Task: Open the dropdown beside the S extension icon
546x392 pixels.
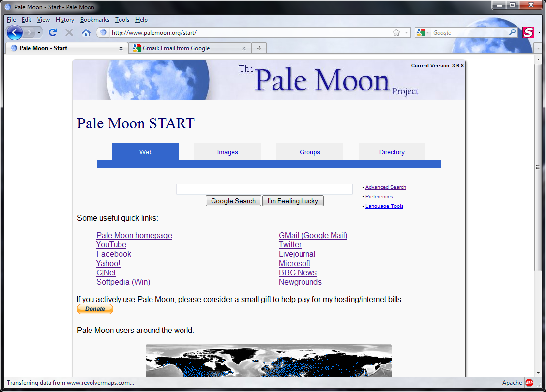Action: pyautogui.click(x=539, y=33)
